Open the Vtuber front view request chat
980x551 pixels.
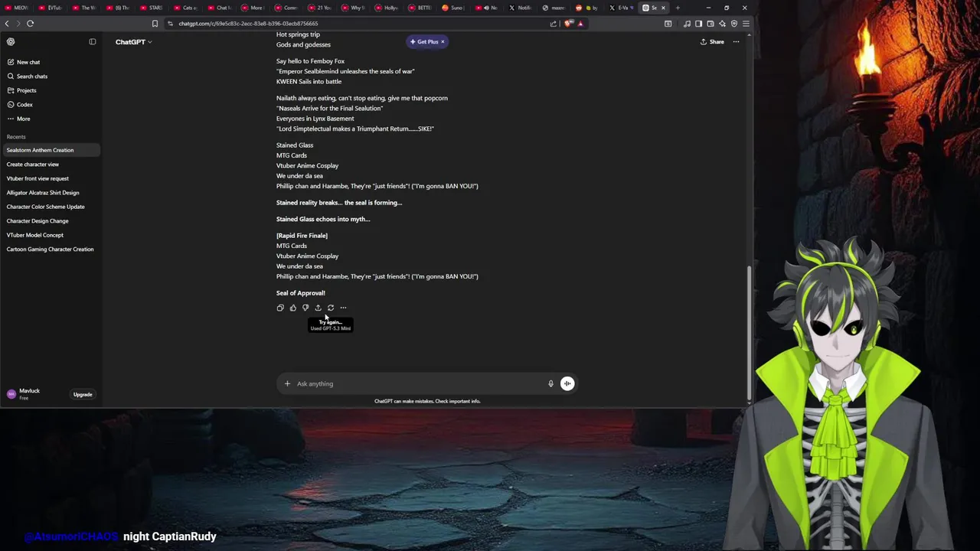pyautogui.click(x=51, y=178)
